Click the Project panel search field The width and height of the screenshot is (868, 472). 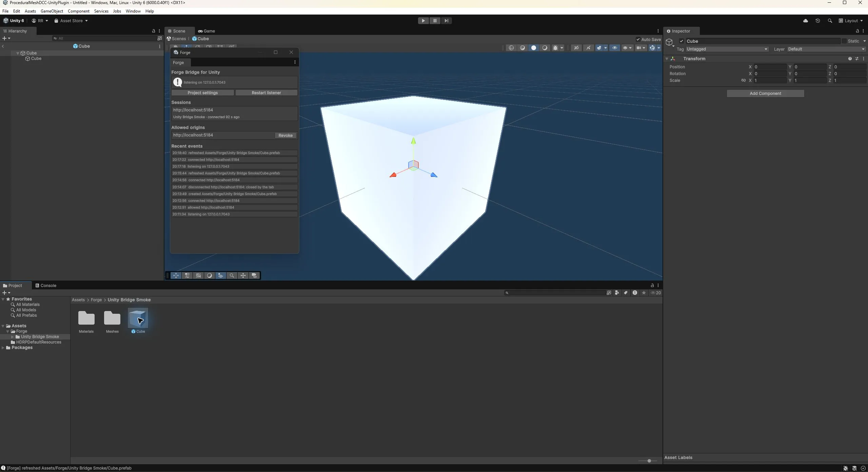[556, 293]
